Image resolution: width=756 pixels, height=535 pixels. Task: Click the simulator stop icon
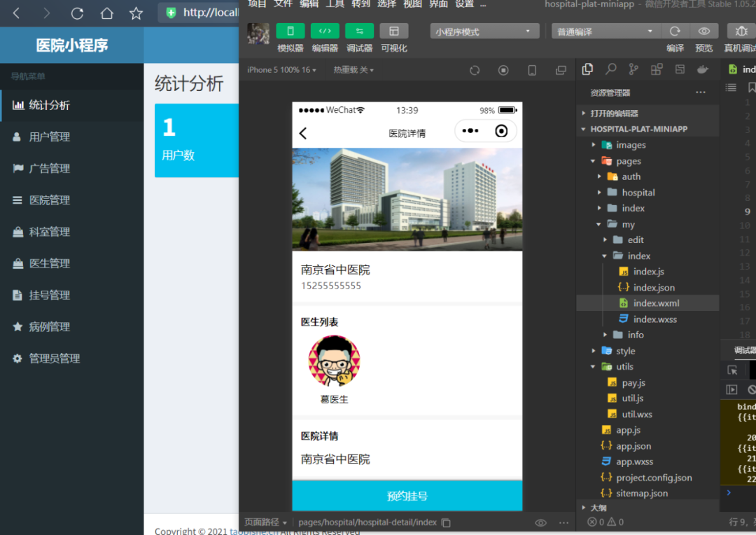pos(503,71)
